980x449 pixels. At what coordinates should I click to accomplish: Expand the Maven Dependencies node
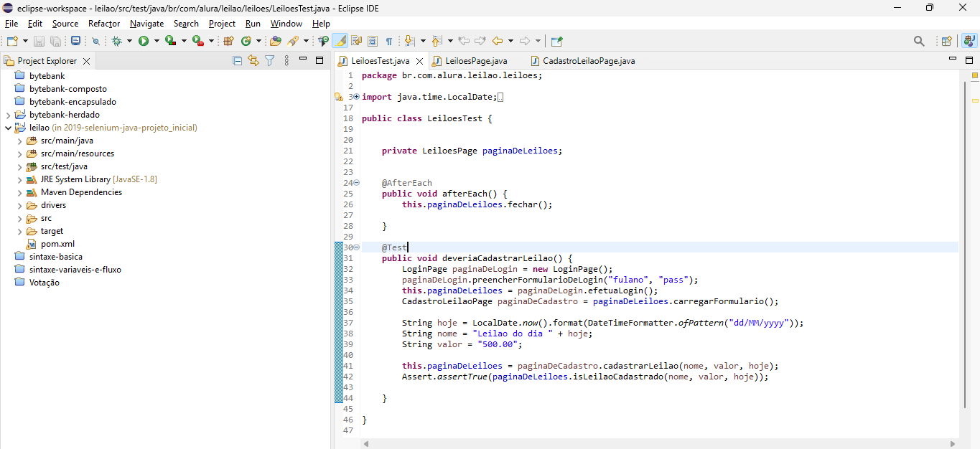20,192
